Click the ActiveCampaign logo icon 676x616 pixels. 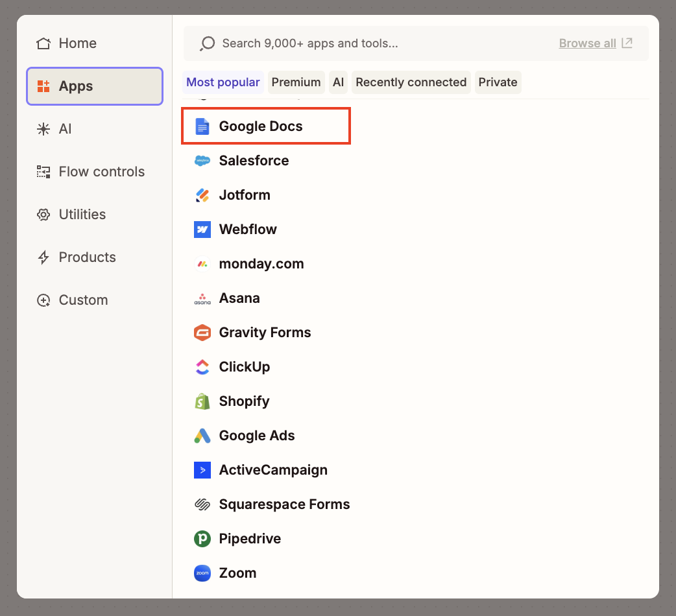click(x=202, y=470)
